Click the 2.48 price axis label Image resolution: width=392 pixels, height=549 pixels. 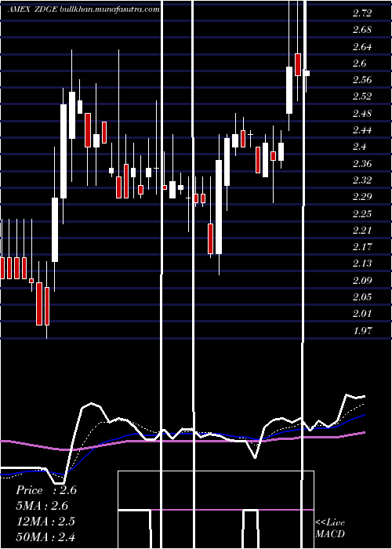pyautogui.click(x=362, y=114)
